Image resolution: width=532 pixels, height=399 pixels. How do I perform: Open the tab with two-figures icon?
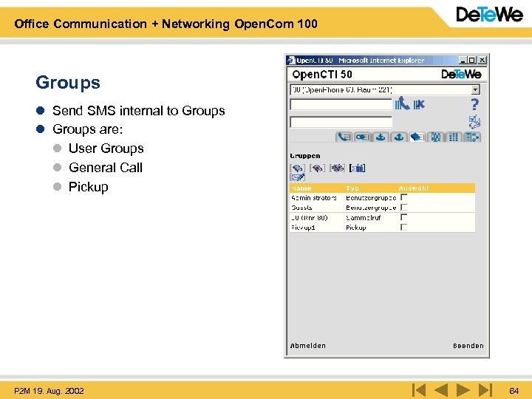pyautogui.click(x=436, y=137)
